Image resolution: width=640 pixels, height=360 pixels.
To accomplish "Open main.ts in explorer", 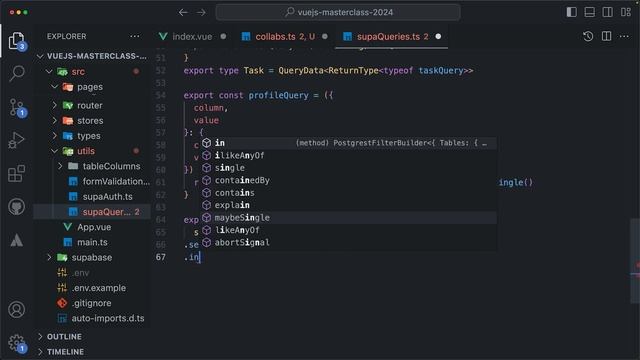I will [x=92, y=242].
